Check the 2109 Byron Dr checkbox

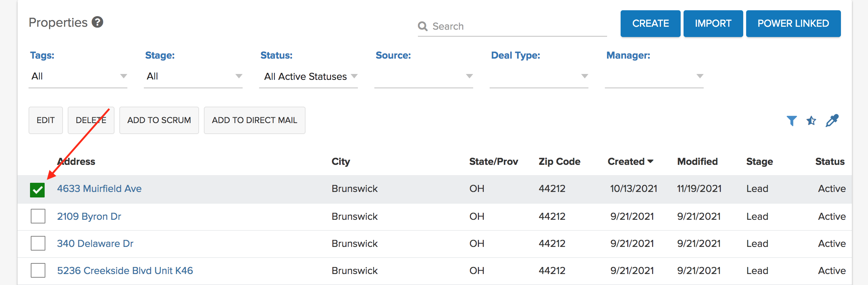[x=38, y=216]
